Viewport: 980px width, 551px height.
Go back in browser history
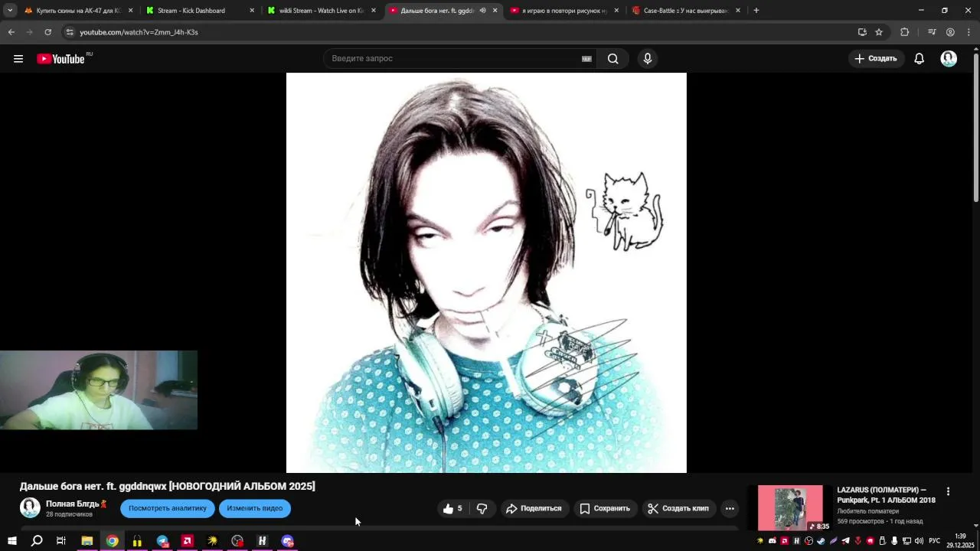[11, 32]
